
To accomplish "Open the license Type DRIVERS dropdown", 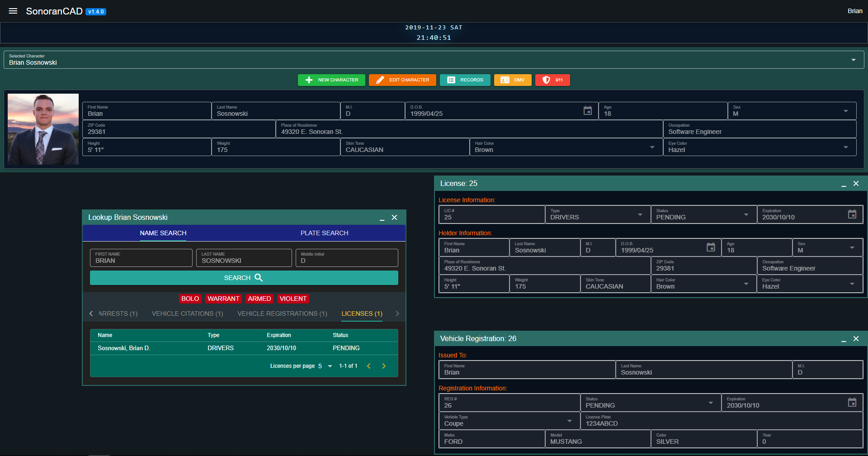I will (x=640, y=214).
